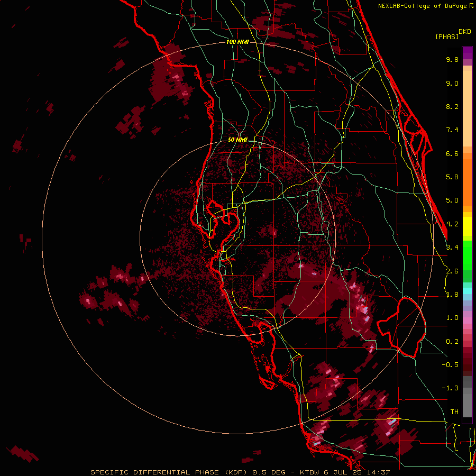Click the DKD legend title
This screenshot has height=476, width=476.
click(465, 32)
